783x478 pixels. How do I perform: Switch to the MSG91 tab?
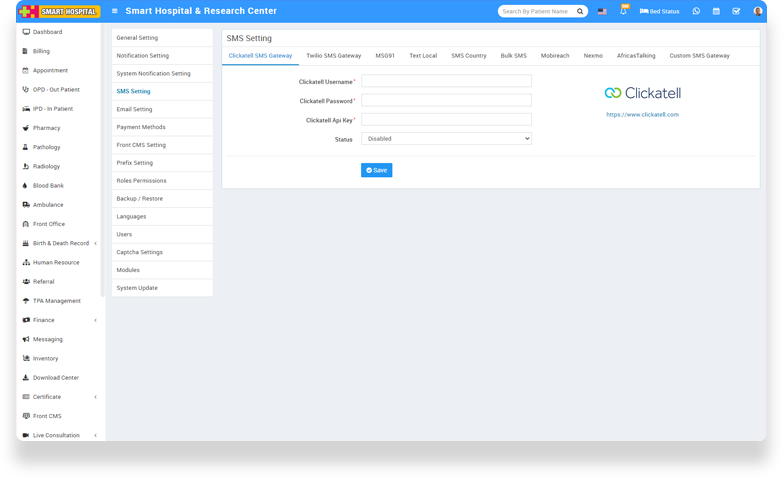pos(385,56)
